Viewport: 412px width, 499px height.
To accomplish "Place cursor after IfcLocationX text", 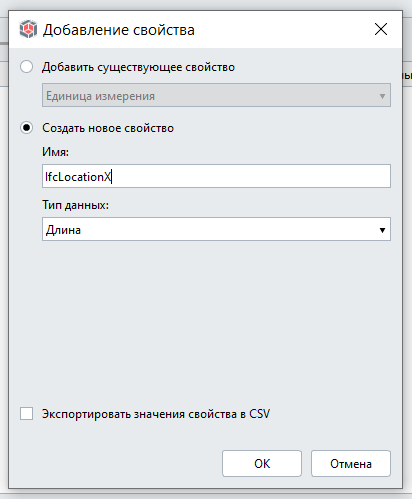I will pos(112,176).
